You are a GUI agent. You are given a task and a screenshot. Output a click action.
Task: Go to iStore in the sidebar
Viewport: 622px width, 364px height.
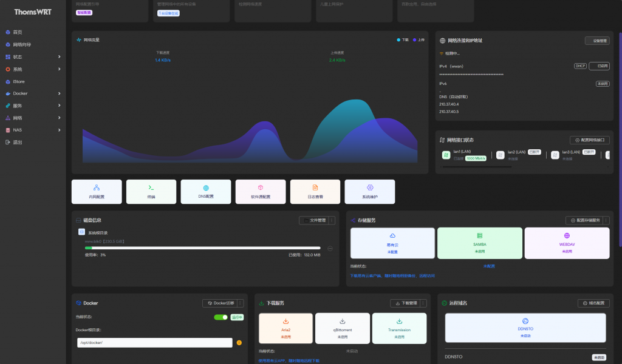[x=19, y=81]
